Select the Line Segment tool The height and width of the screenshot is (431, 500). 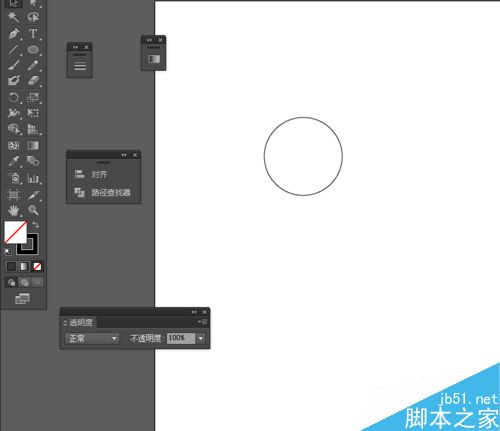pyautogui.click(x=13, y=50)
